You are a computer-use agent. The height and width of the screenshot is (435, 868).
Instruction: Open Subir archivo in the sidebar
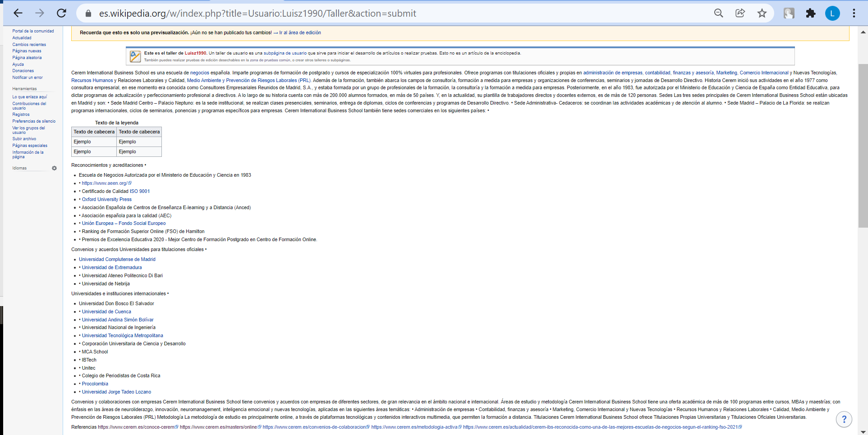point(24,139)
